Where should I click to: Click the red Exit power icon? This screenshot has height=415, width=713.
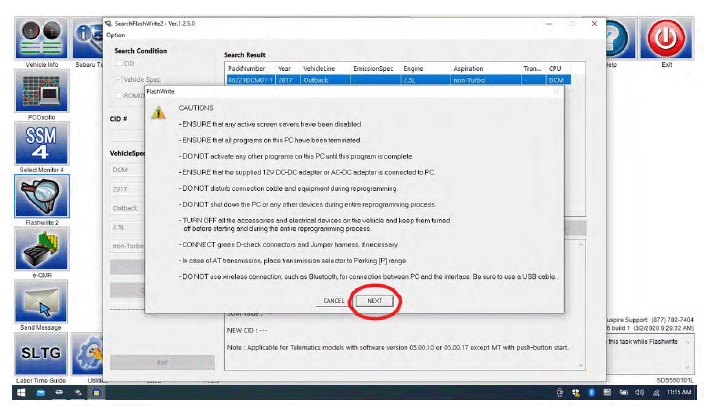667,38
